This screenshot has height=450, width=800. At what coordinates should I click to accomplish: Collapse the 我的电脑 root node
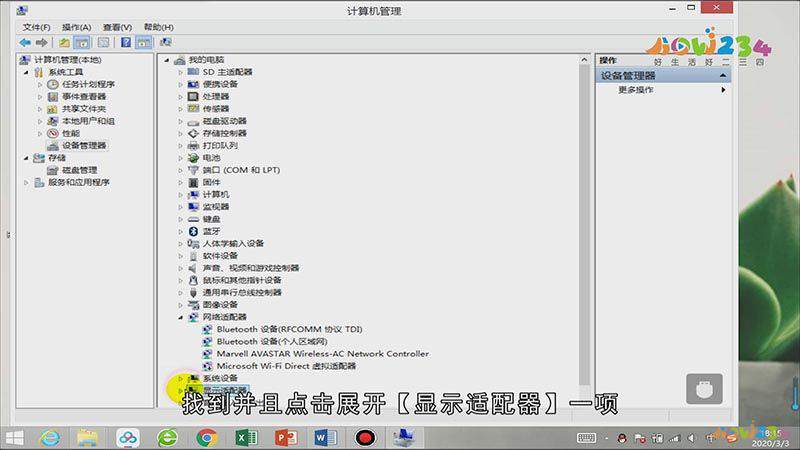pos(167,60)
